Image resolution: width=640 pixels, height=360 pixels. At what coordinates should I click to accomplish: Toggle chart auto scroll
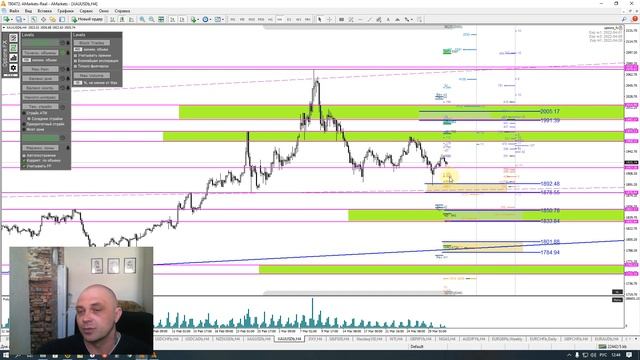[173, 19]
